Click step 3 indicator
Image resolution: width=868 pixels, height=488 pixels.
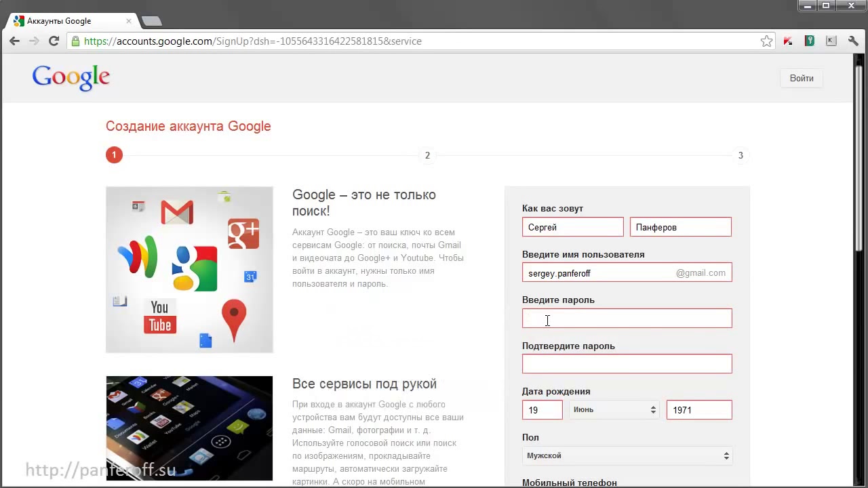[741, 155]
